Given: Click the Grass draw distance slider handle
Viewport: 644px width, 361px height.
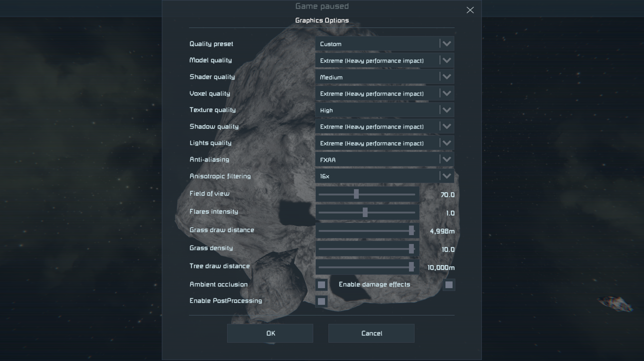Looking at the screenshot, I should tap(411, 231).
